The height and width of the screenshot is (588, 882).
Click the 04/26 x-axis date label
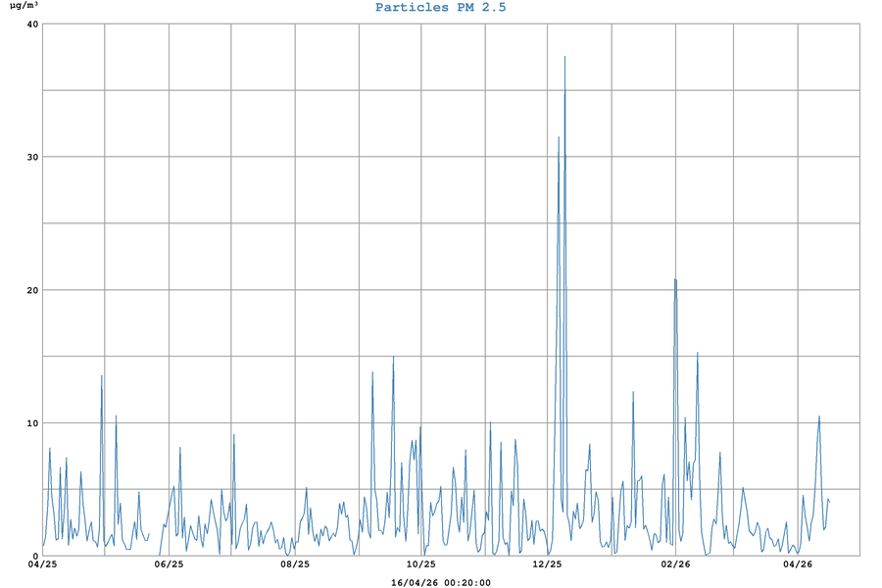pos(798,564)
